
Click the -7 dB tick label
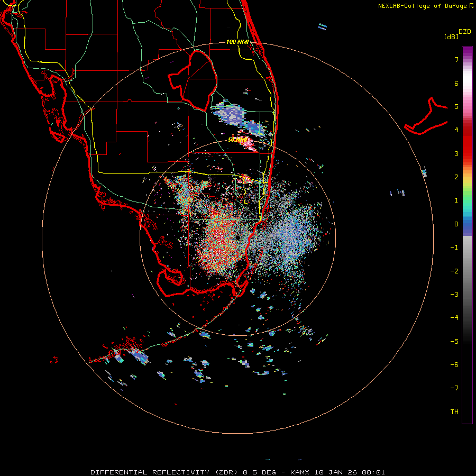pos(454,388)
